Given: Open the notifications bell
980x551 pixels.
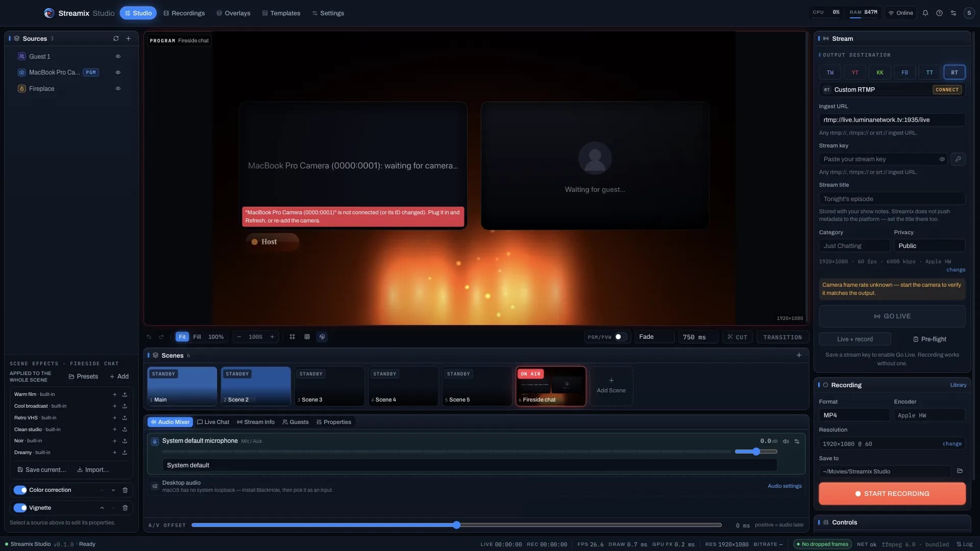Looking at the screenshot, I should pyautogui.click(x=925, y=13).
